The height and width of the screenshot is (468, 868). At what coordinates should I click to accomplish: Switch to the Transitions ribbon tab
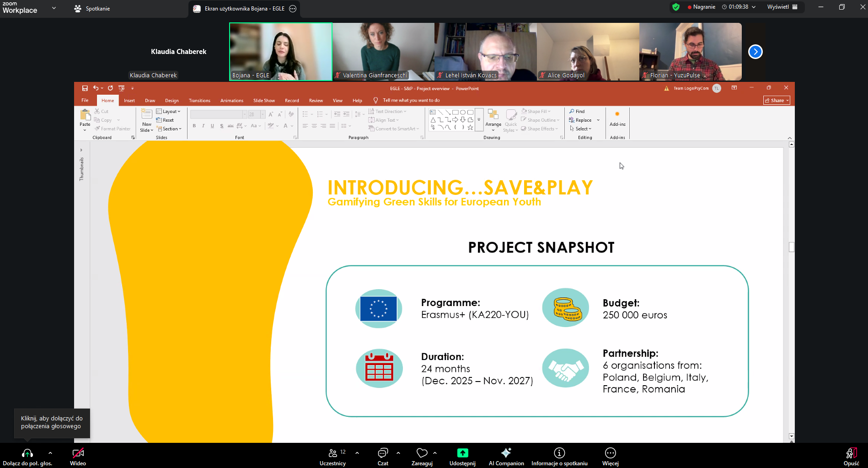click(x=199, y=101)
